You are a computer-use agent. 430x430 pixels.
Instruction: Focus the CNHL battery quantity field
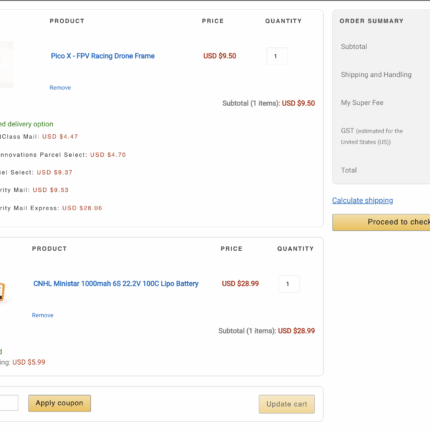(289, 284)
